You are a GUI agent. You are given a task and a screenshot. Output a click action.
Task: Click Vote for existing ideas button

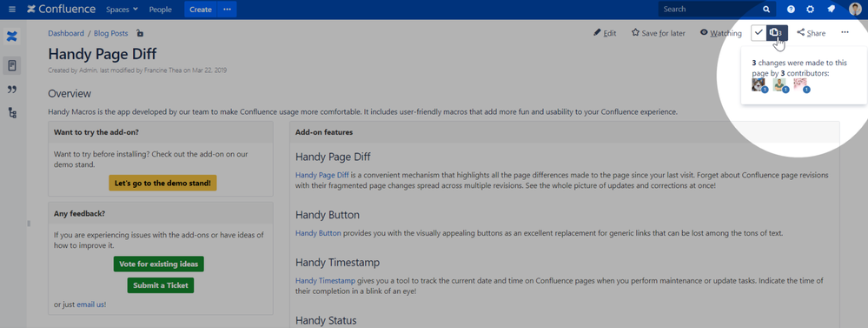click(x=159, y=264)
